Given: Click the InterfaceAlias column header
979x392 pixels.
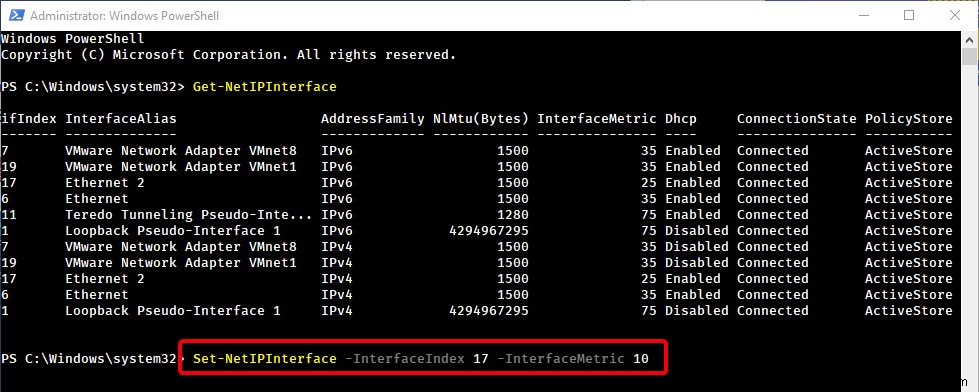Looking at the screenshot, I should 121,119.
